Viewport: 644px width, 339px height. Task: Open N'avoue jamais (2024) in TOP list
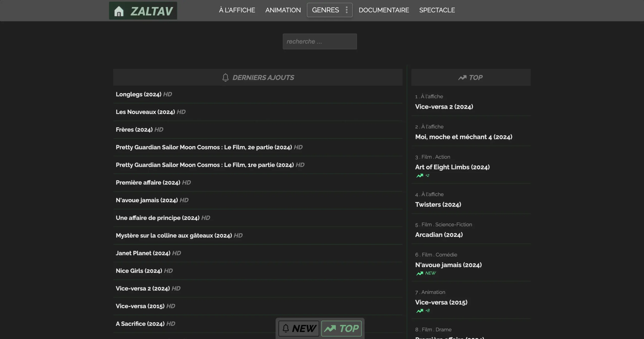point(448,265)
